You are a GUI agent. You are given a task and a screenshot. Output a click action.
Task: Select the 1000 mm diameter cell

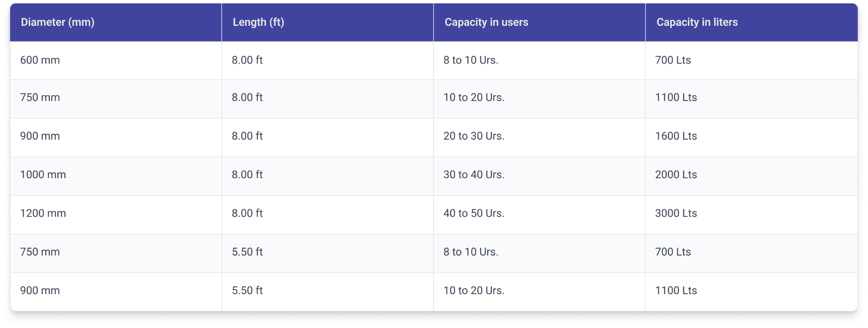click(x=43, y=175)
